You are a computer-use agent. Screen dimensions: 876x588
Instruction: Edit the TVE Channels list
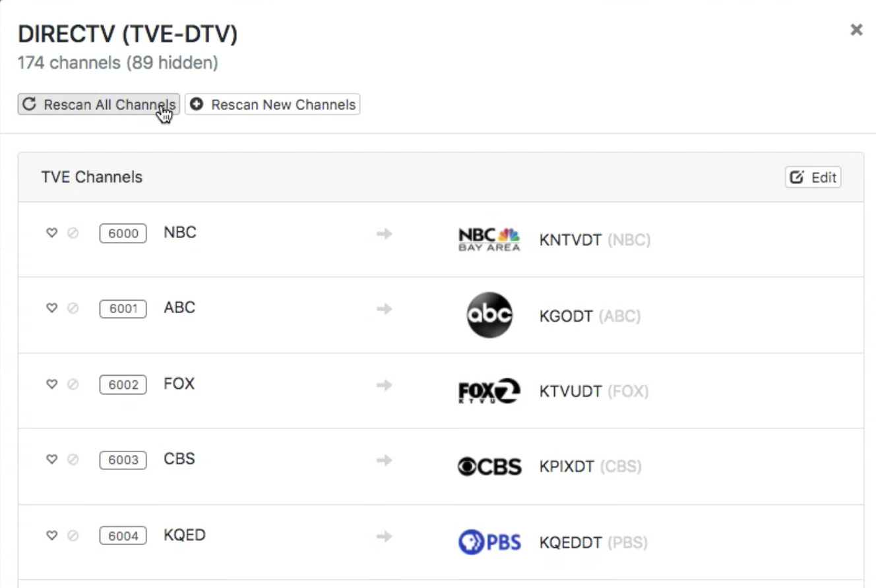pyautogui.click(x=813, y=177)
